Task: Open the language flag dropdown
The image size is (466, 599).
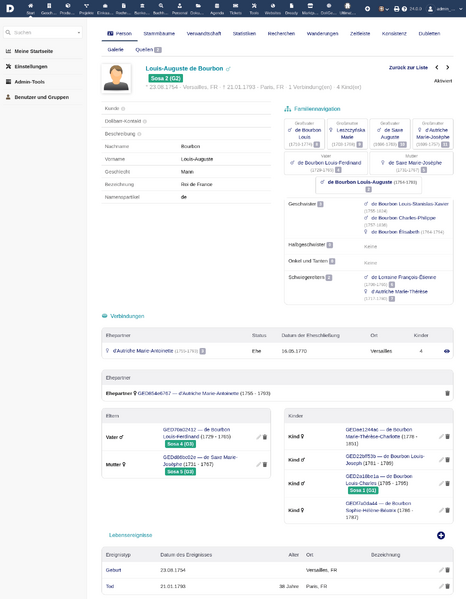Action: (383, 8)
